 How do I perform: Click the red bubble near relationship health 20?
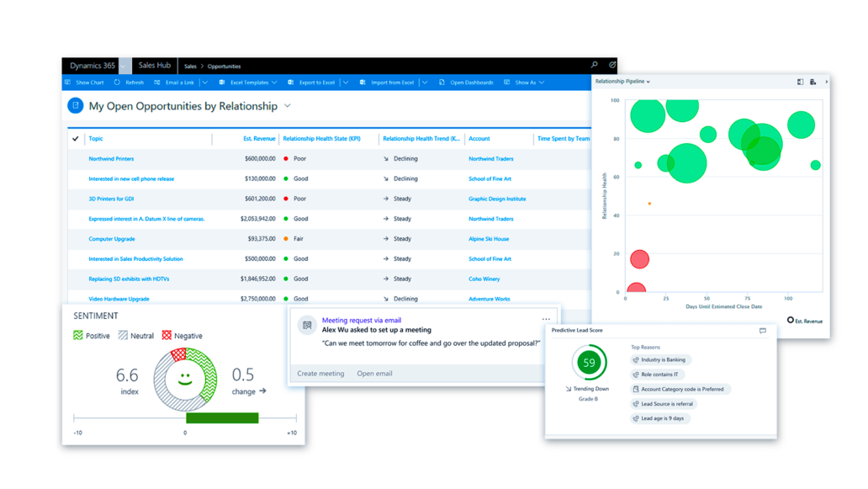tap(639, 259)
